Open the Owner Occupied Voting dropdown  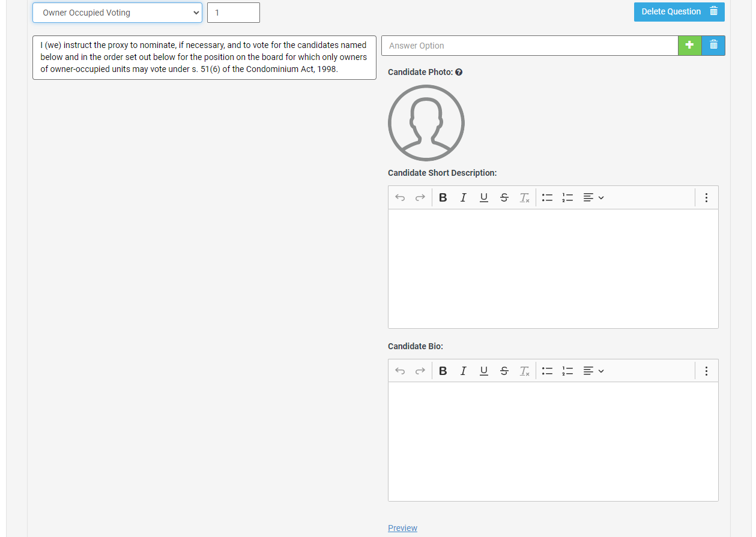pos(117,13)
